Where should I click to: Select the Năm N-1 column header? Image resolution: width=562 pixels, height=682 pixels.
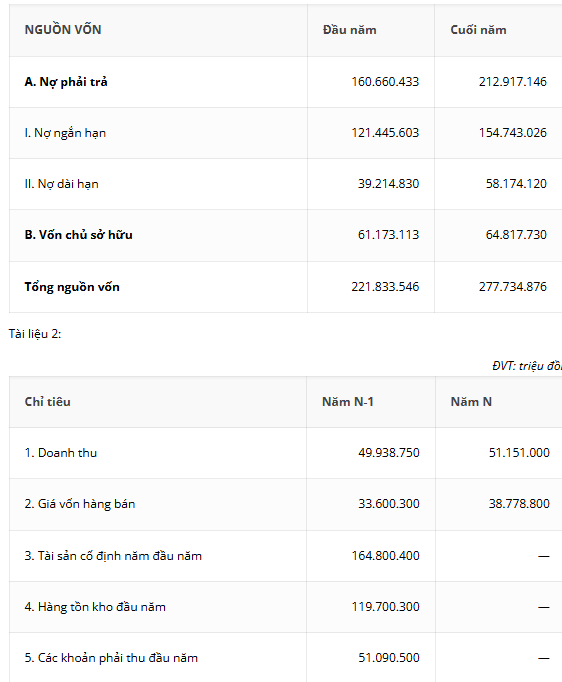tap(348, 401)
